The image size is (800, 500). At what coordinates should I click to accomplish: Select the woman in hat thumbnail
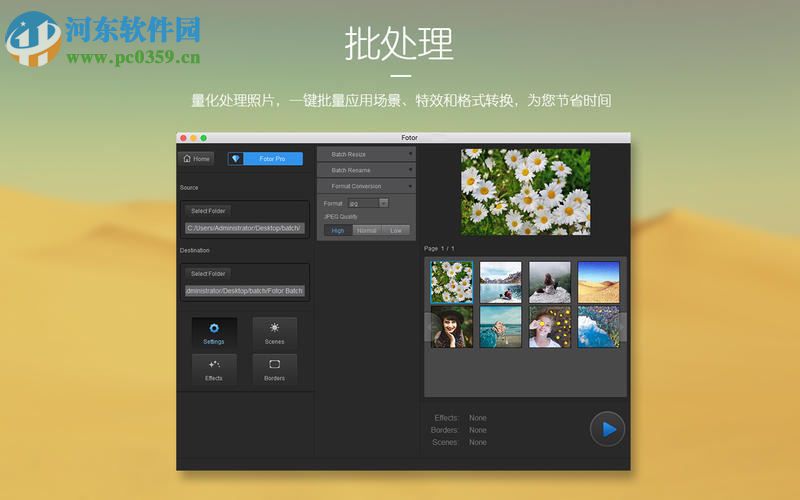tap(452, 327)
